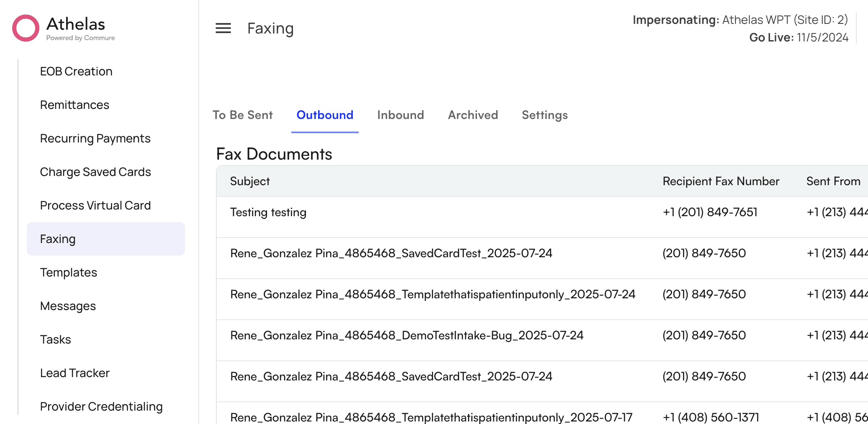Image resolution: width=868 pixels, height=424 pixels.
Task: Go to Charge Saved Cards
Action: click(95, 172)
